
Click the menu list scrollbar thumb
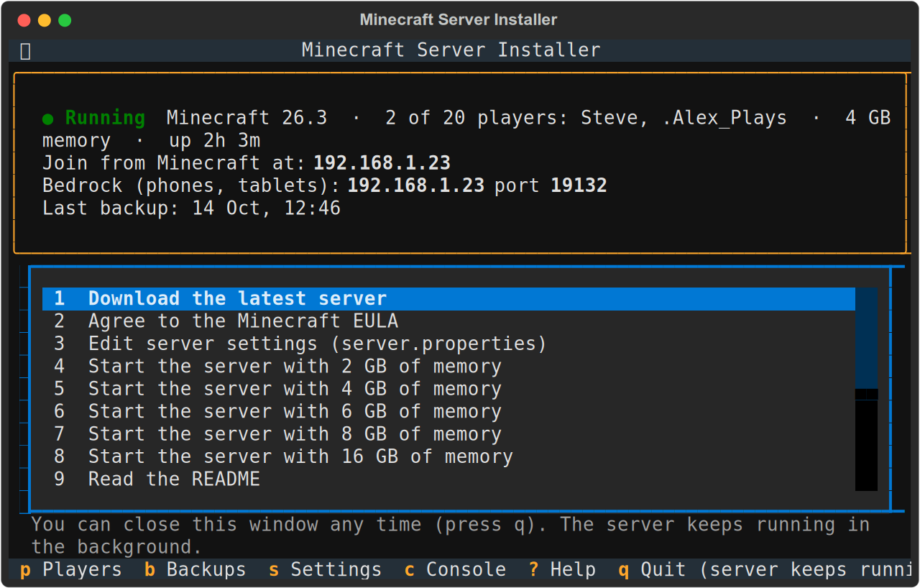pos(866,338)
